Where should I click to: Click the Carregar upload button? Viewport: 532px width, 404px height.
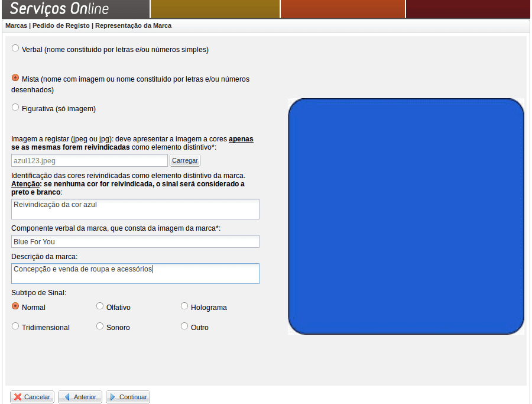[x=185, y=160]
